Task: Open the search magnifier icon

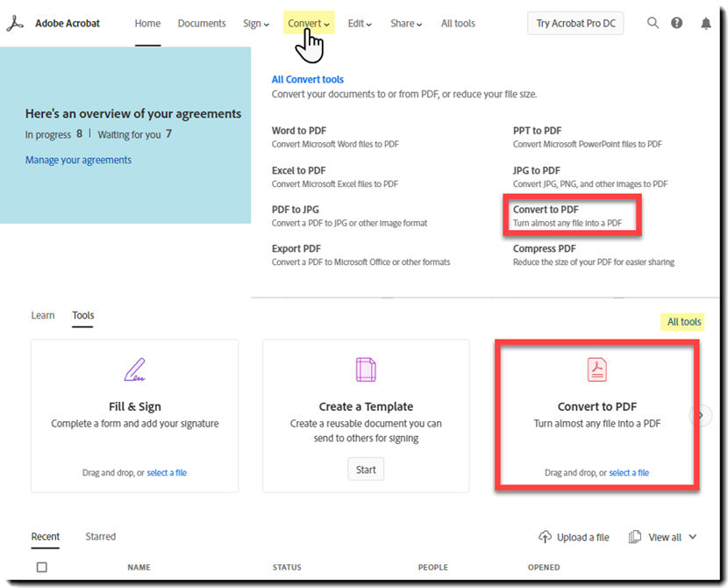Action: click(653, 23)
